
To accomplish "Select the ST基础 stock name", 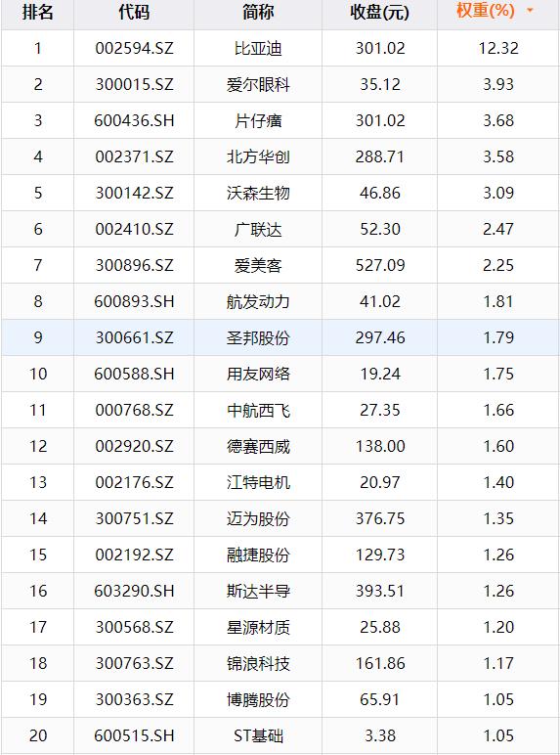I will [258, 735].
